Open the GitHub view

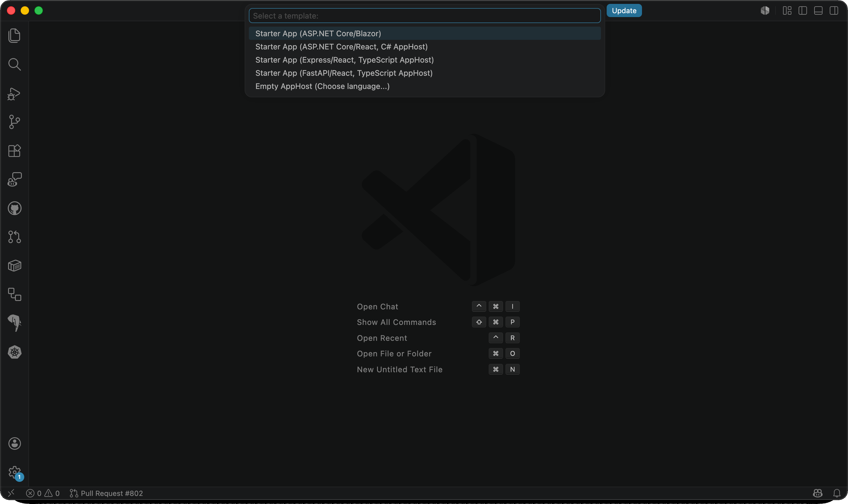point(14,208)
